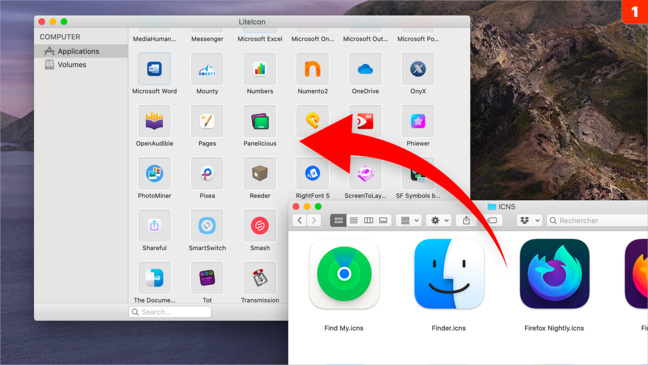
Task: Click the RightFont 5 app icon
Action: [312, 173]
